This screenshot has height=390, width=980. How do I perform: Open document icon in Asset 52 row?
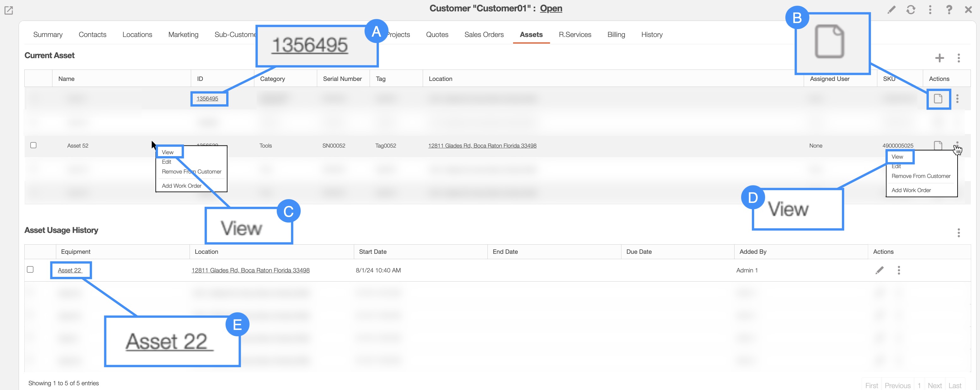938,145
